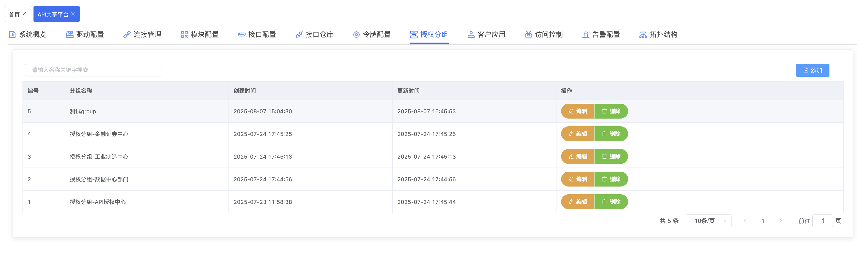Go to previous page arrow
868x260 pixels.
point(745,221)
